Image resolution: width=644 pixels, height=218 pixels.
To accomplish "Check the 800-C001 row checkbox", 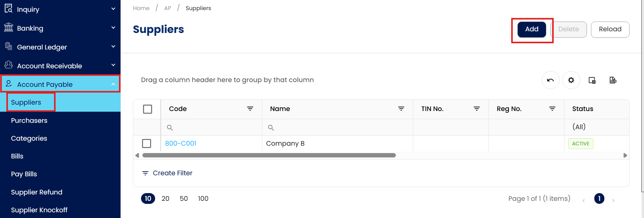I will [147, 143].
